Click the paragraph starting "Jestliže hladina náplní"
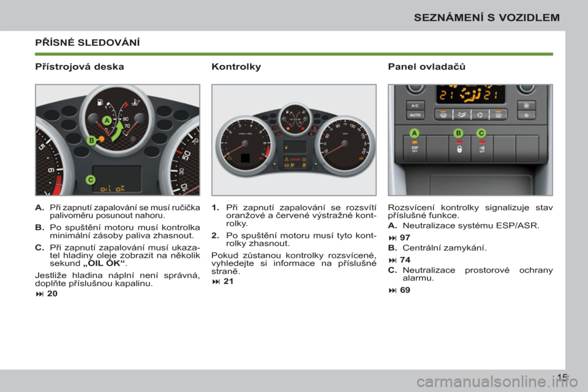588x392 pixels. pos(118,279)
